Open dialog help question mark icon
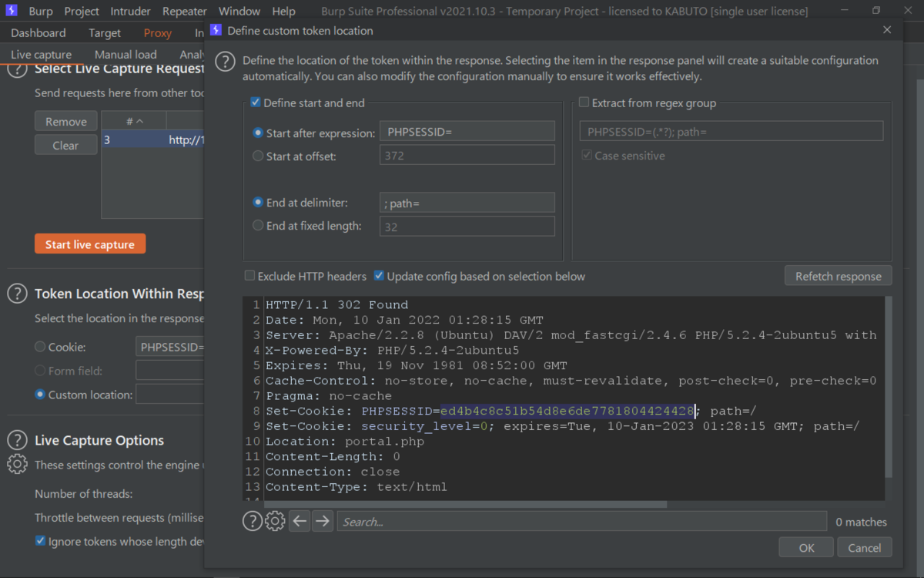Screen dimensions: 924x578 coord(225,62)
